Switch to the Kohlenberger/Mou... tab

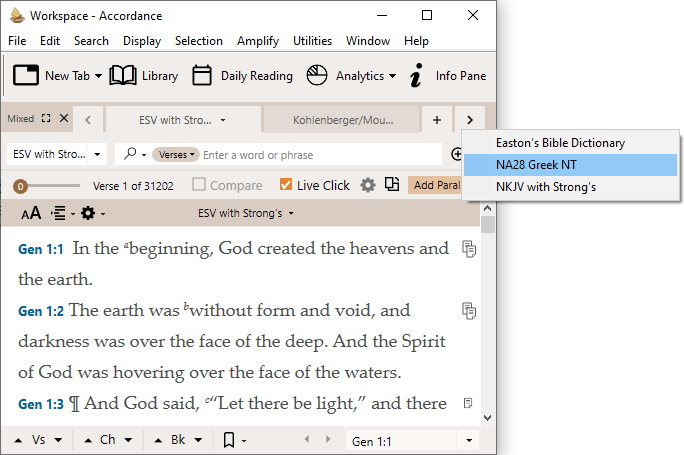340,120
